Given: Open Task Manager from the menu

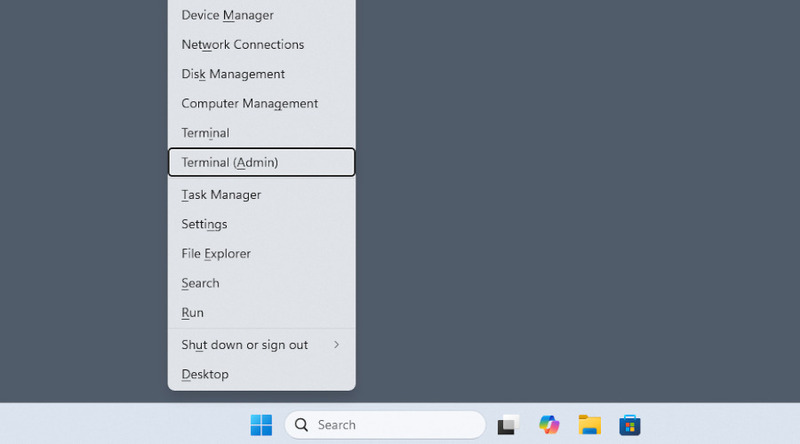Looking at the screenshot, I should click(x=221, y=195).
